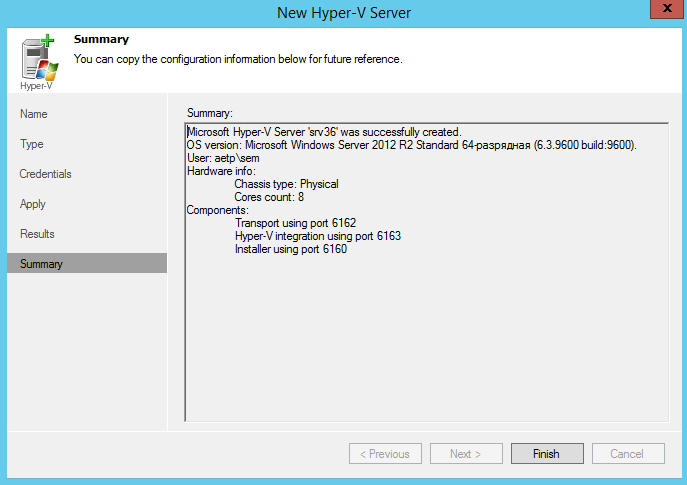
Task: Close the New Hyper-V Server dialog
Action: pyautogui.click(x=667, y=9)
